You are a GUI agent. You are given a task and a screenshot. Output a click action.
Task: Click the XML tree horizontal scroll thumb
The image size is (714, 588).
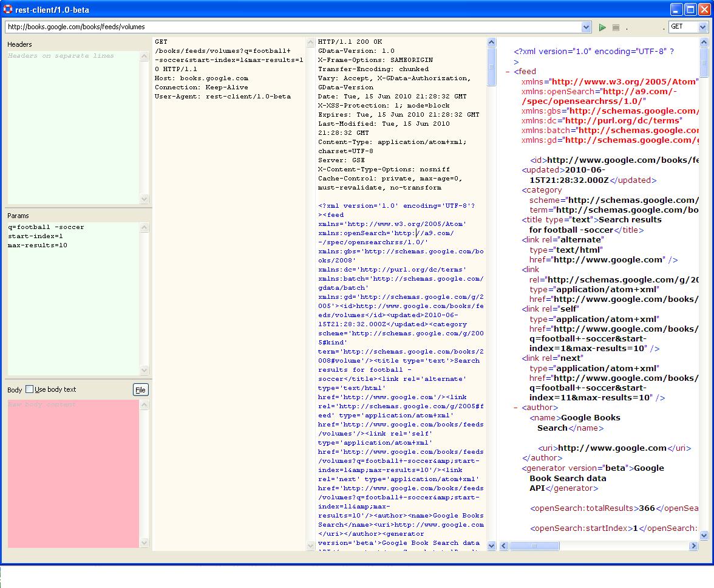coord(534,545)
